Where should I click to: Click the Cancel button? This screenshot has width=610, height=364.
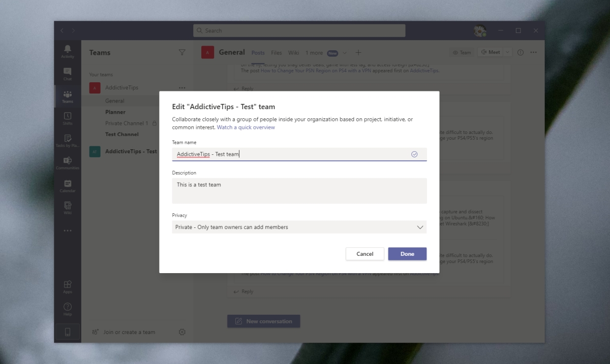pyautogui.click(x=365, y=254)
